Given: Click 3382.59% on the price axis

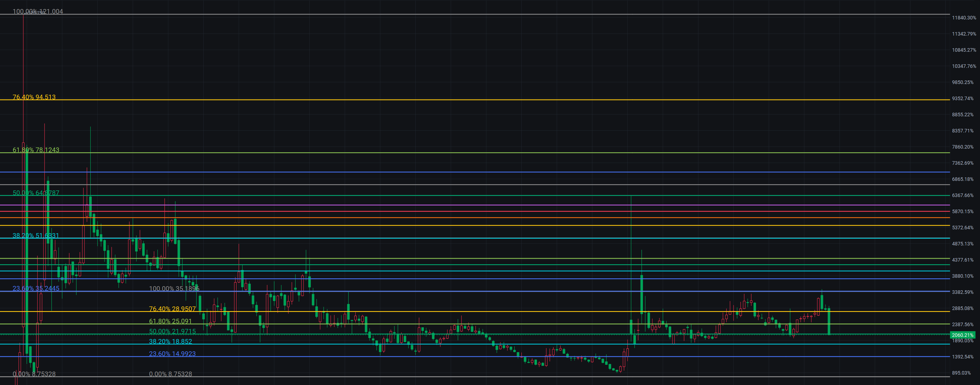Looking at the screenshot, I should (x=962, y=292).
